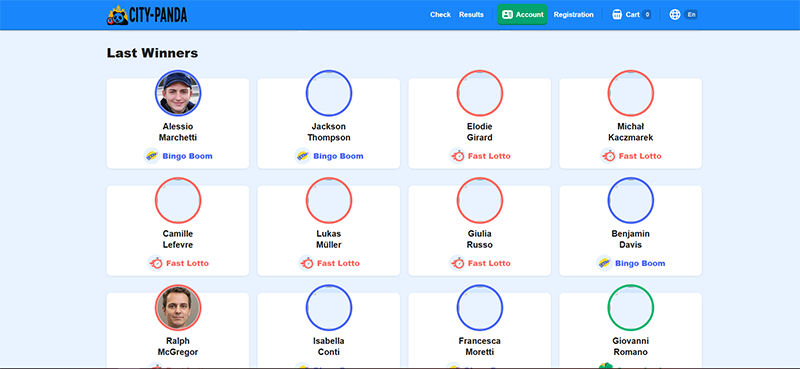This screenshot has width=800, height=369.
Task: Open Fast Lotto link under Giulia Russo
Action: 489,263
